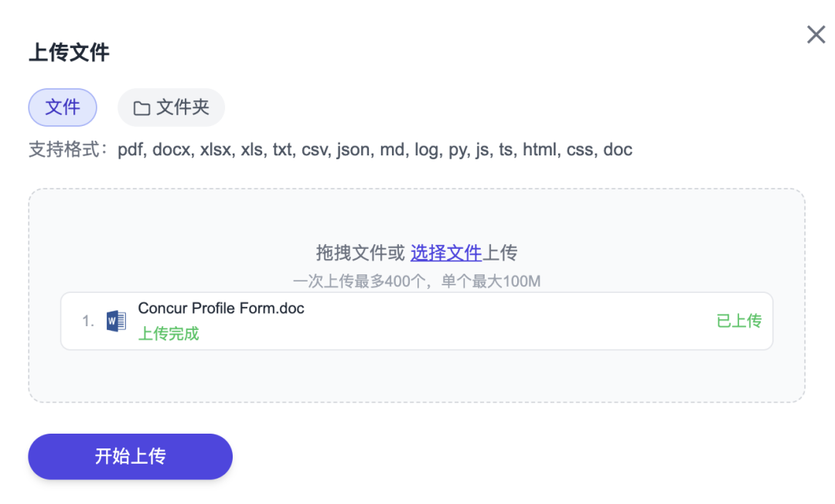The height and width of the screenshot is (504, 835).
Task: Open the 选择文件 file picker link
Action: point(446,253)
